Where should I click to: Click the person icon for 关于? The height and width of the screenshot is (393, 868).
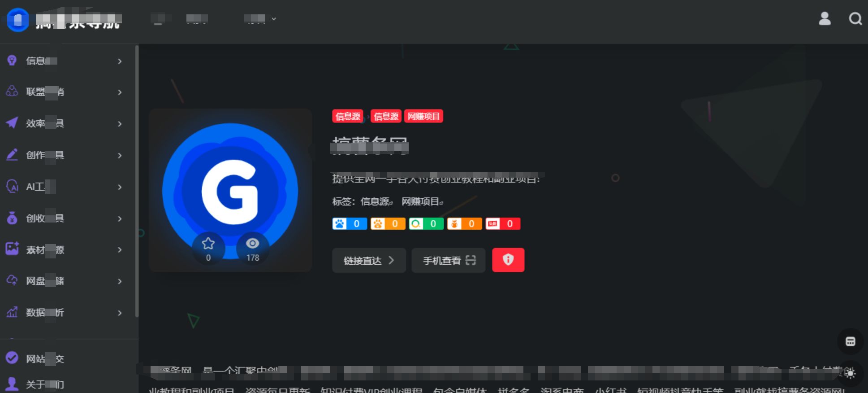click(12, 384)
